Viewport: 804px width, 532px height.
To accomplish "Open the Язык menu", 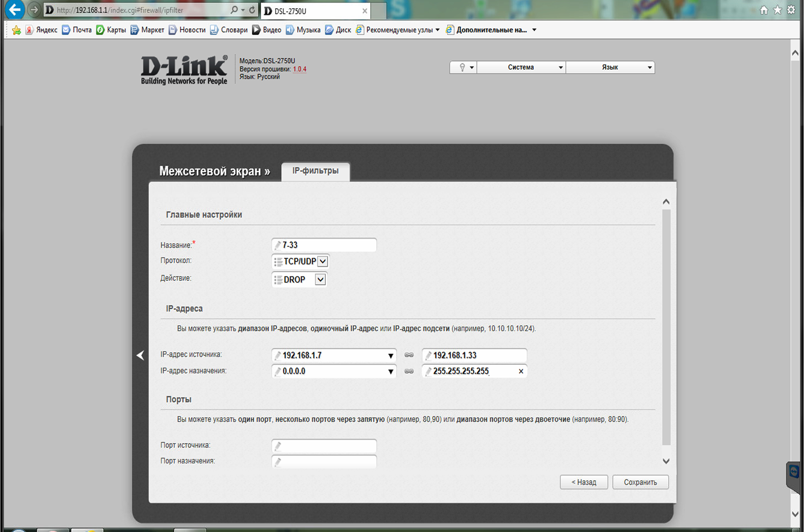I will (610, 67).
